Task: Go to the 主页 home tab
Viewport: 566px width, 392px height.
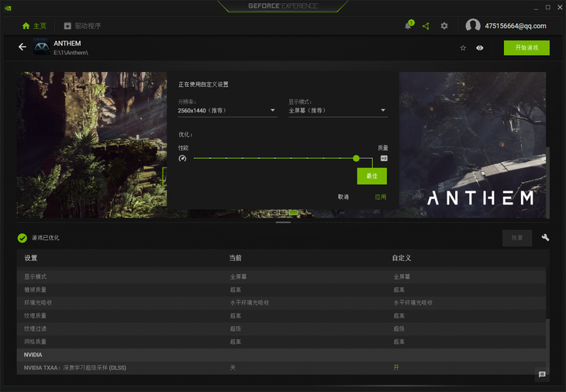Action: 34,26
